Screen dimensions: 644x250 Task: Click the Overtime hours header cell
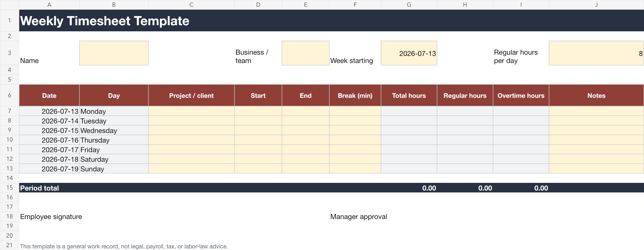521,95
